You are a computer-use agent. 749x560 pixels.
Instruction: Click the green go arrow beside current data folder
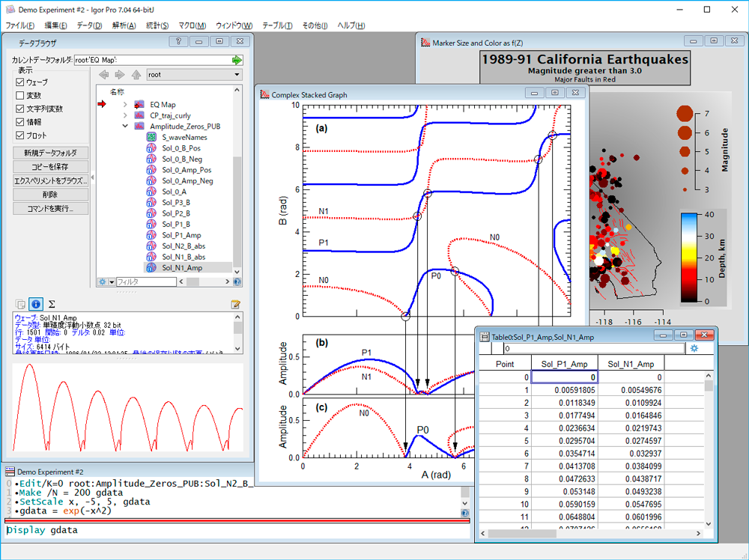tap(237, 60)
